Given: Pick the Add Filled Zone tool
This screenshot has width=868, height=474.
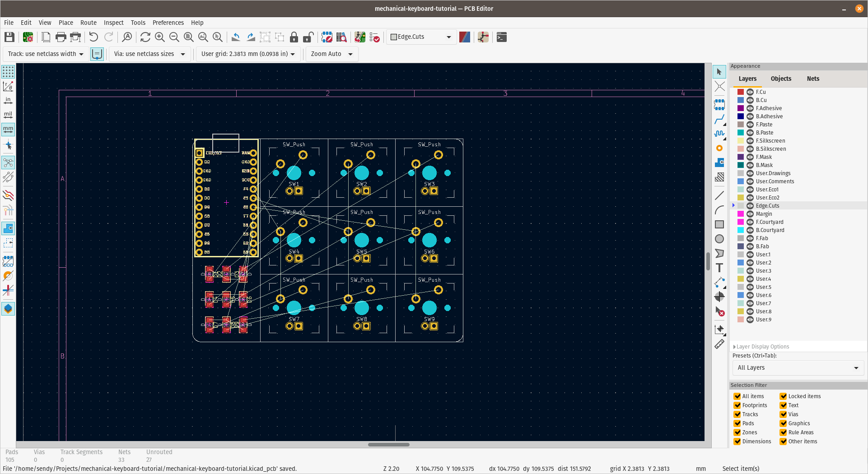Looking at the screenshot, I should tap(719, 163).
